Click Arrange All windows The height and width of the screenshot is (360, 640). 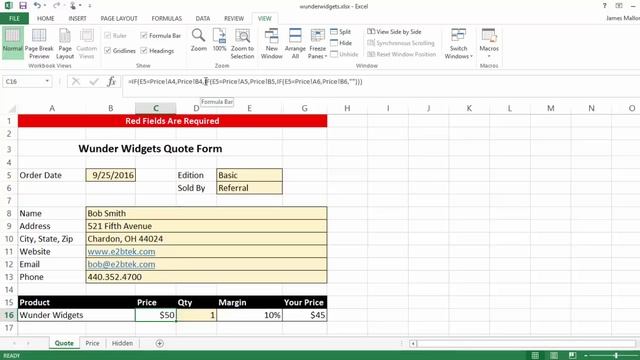click(295, 43)
